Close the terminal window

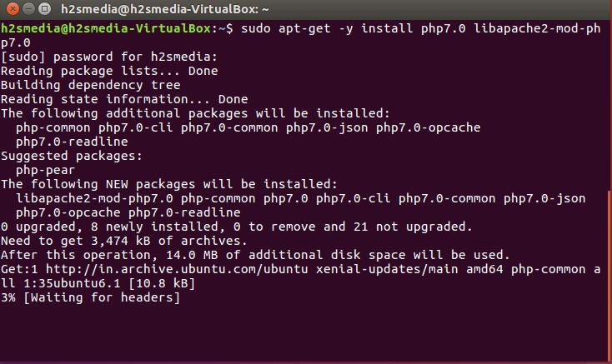[x=13, y=8]
